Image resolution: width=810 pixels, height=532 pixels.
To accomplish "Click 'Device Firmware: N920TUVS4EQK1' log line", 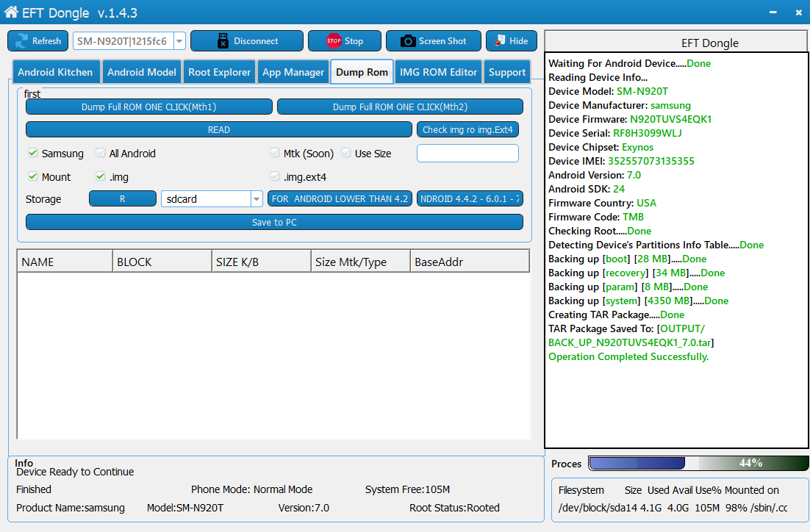I will point(630,119).
